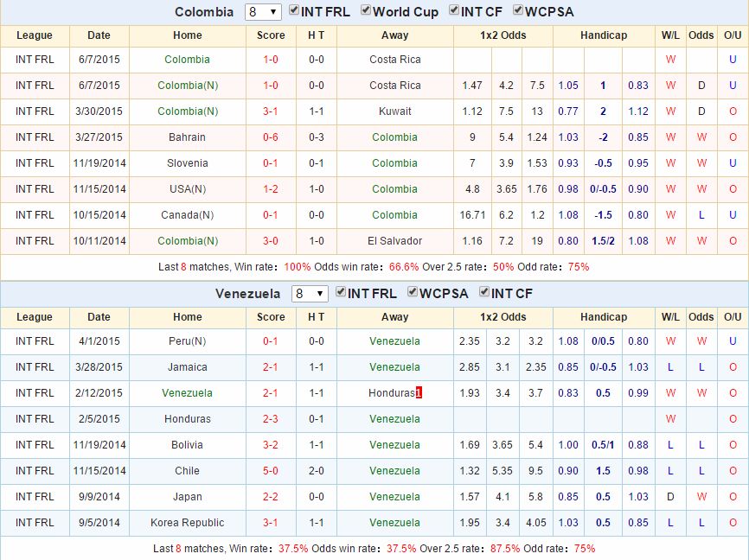The width and height of the screenshot is (749, 560).
Task: Click the 9.5 odds in Chile row
Action: (535, 471)
